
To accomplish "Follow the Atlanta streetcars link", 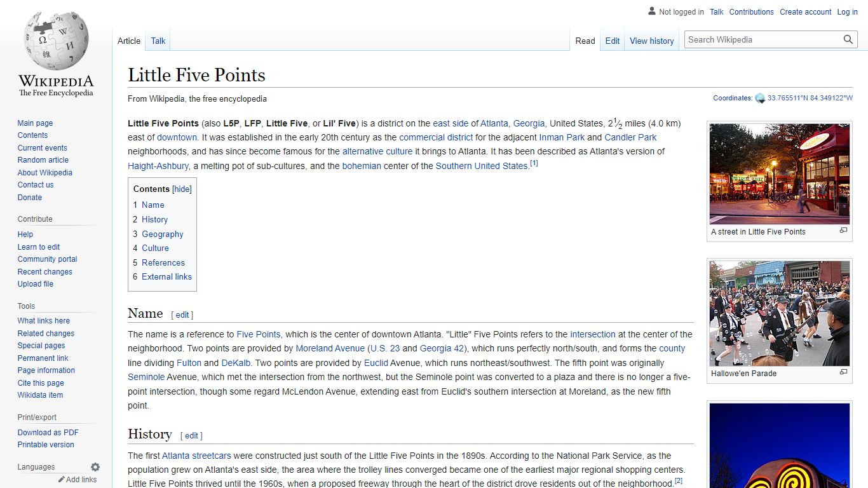I will coord(196,456).
